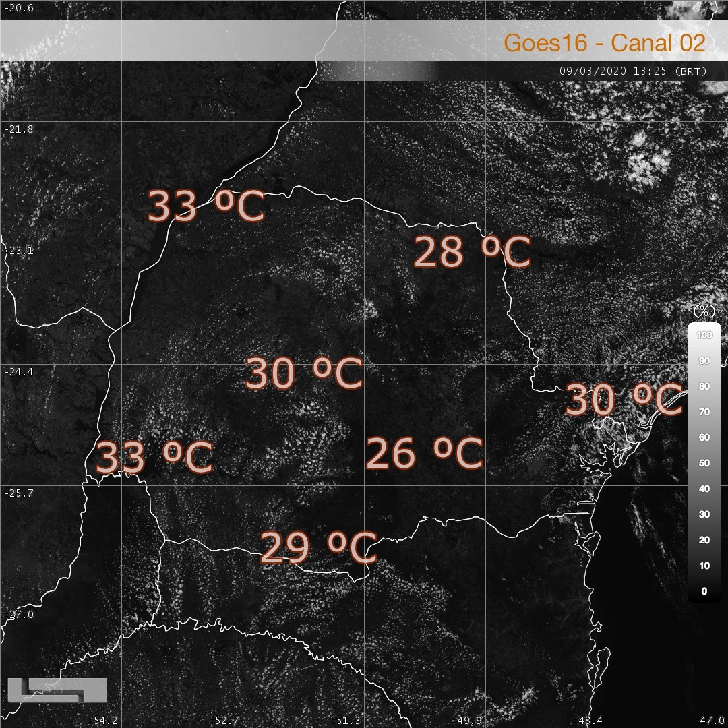Click the -20.6 latitude label

[x=19, y=8]
